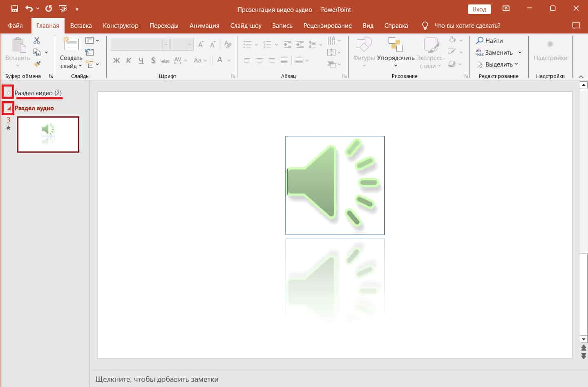
Task: Toggle Strikethrough (abc) formatting
Action: point(165,60)
